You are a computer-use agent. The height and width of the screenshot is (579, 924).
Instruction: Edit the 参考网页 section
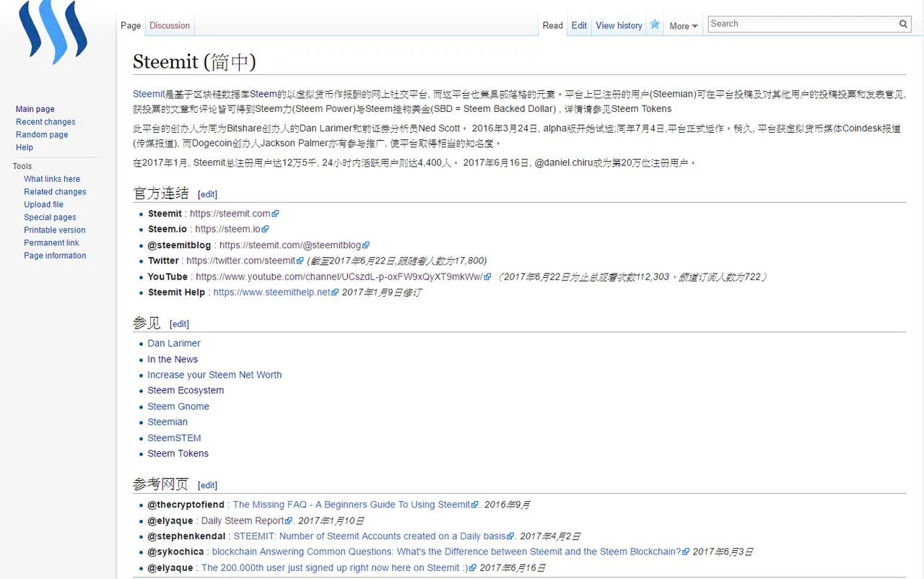coord(207,485)
